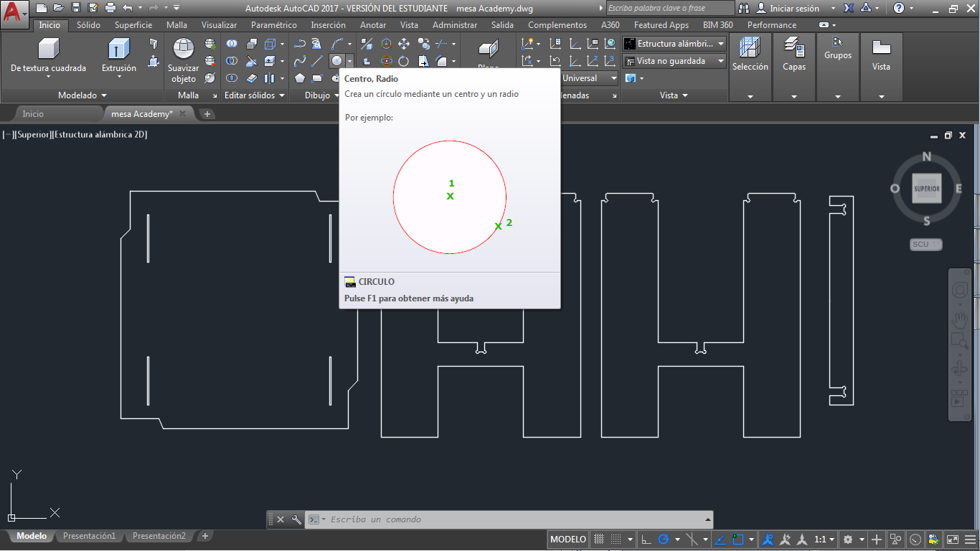
Task: Switch to the Sólido ribbon tab
Action: 88,25
